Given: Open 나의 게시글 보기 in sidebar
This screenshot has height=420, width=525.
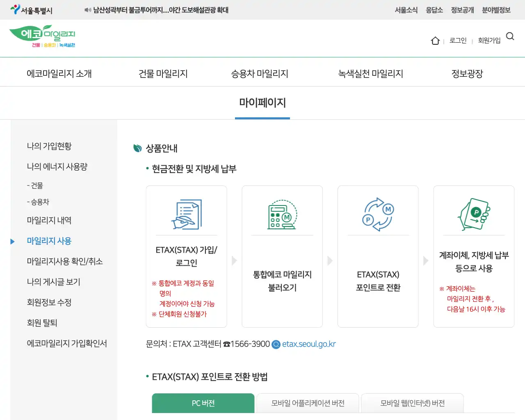Looking at the screenshot, I should pos(53,282).
